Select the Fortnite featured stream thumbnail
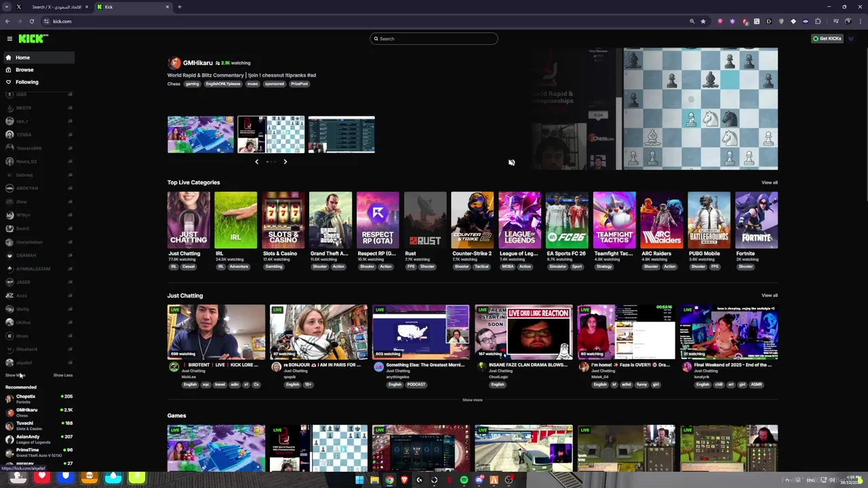 tap(201, 134)
